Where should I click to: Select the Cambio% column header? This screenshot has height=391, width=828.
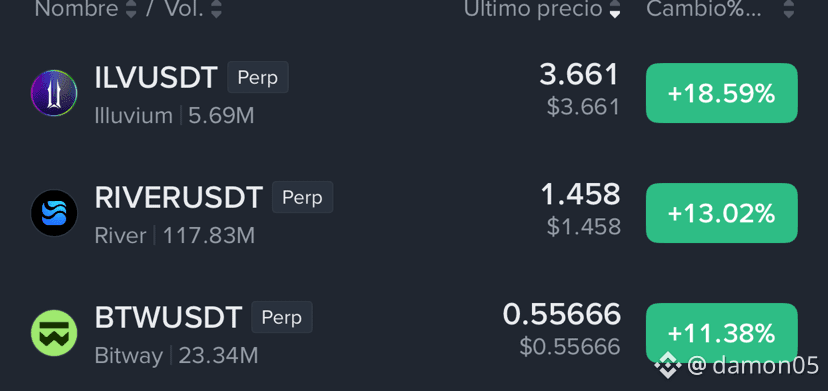click(x=704, y=9)
